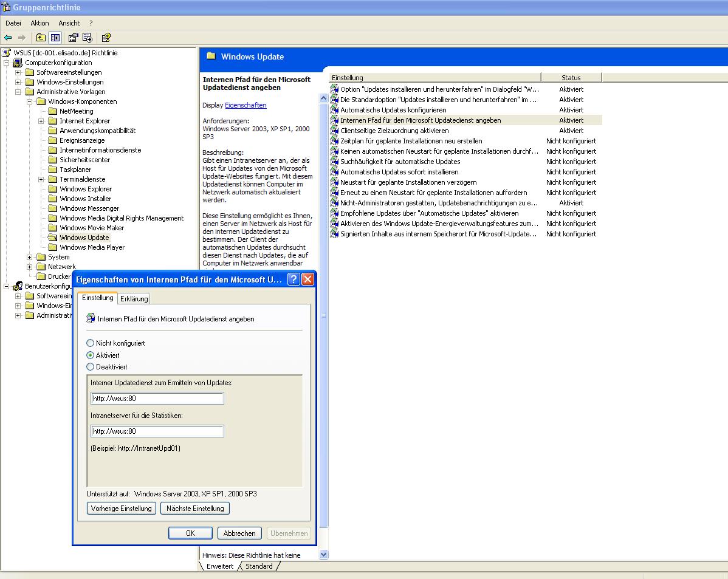
Task: Open the Aktion menu
Action: (x=40, y=22)
